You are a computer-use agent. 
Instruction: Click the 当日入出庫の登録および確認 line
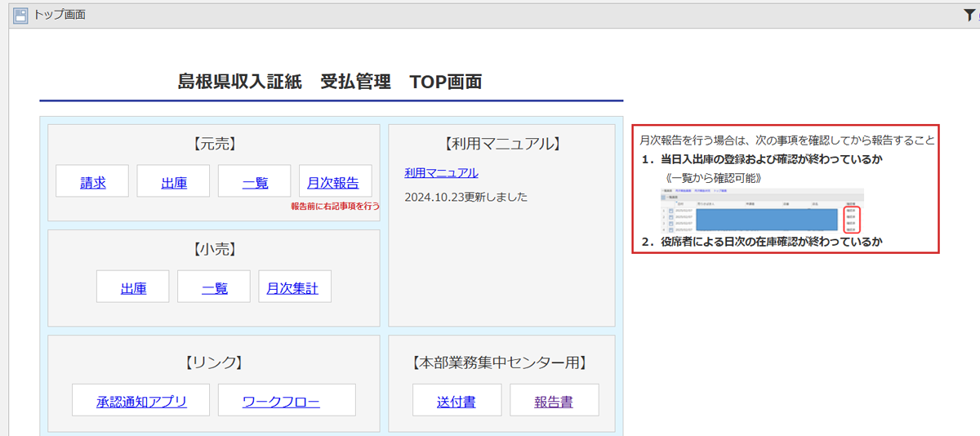761,159
